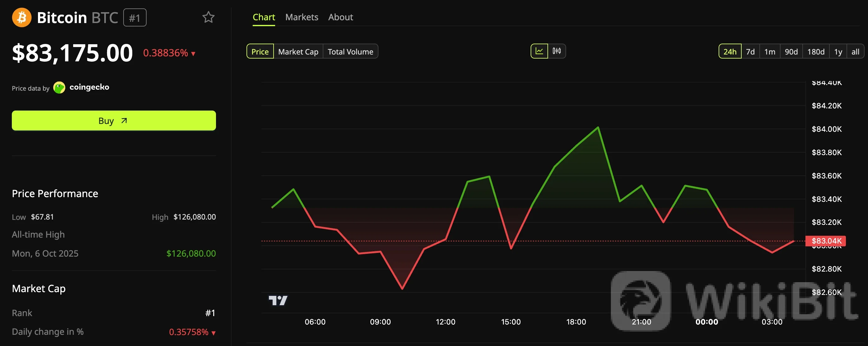
Task: Select the 1y time range
Action: click(x=838, y=52)
